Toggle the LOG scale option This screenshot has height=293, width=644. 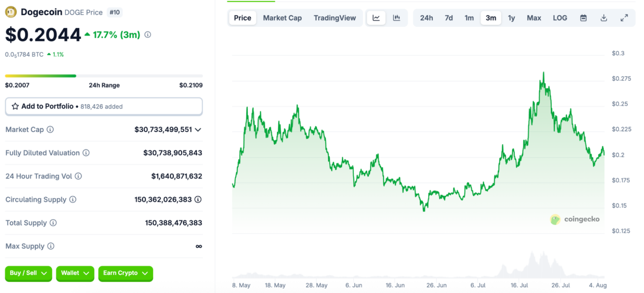pyautogui.click(x=560, y=18)
